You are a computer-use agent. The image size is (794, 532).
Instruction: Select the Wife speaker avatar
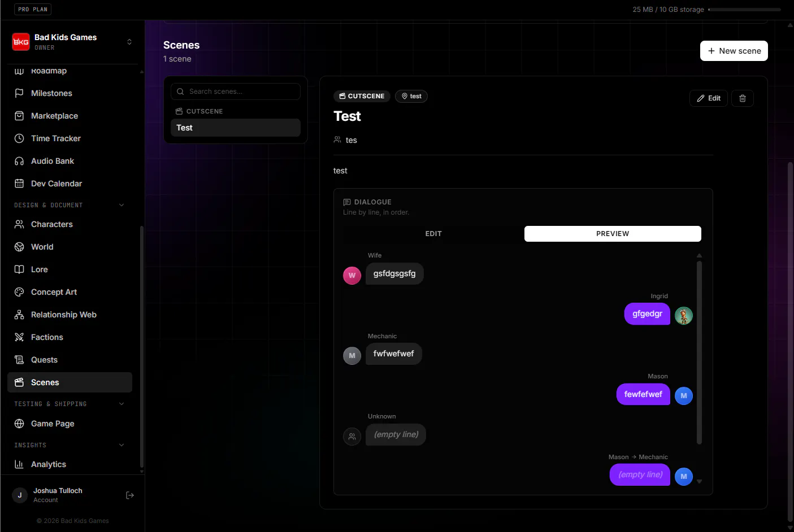(352, 276)
